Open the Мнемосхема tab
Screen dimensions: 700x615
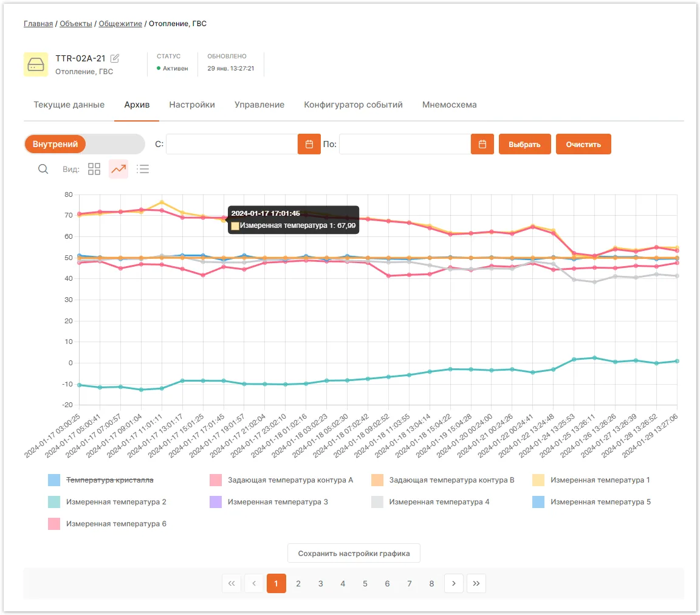click(x=449, y=105)
